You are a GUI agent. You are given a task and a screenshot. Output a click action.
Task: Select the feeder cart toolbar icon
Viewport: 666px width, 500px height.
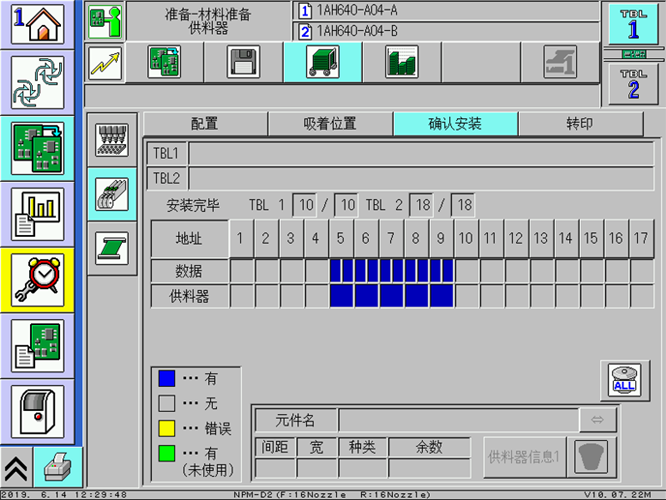pyautogui.click(x=323, y=62)
